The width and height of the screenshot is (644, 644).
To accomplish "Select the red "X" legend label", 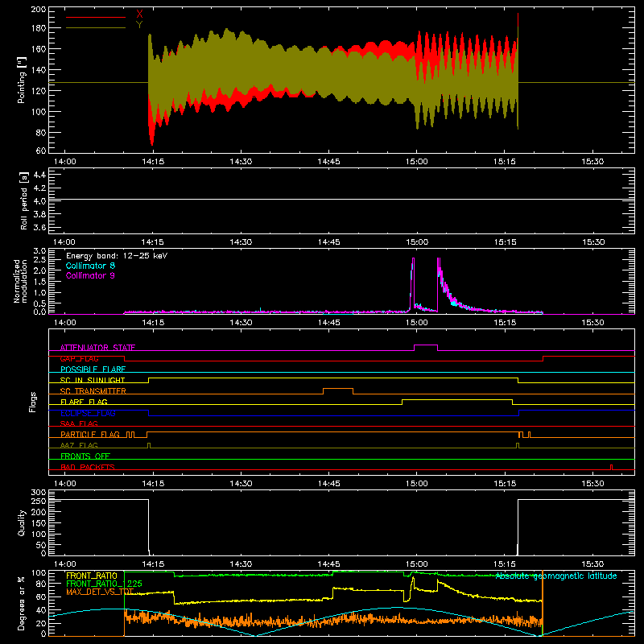I will (139, 14).
